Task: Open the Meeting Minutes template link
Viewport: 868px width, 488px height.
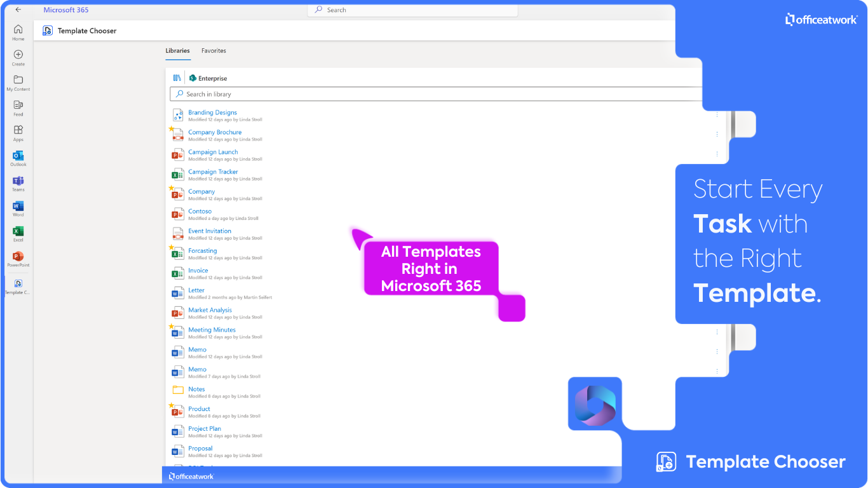Action: click(212, 330)
